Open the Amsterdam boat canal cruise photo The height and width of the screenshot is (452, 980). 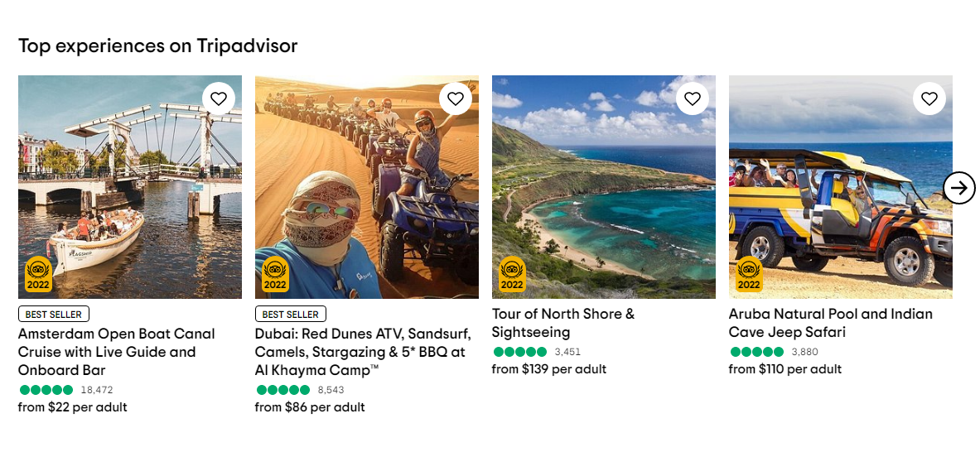130,187
